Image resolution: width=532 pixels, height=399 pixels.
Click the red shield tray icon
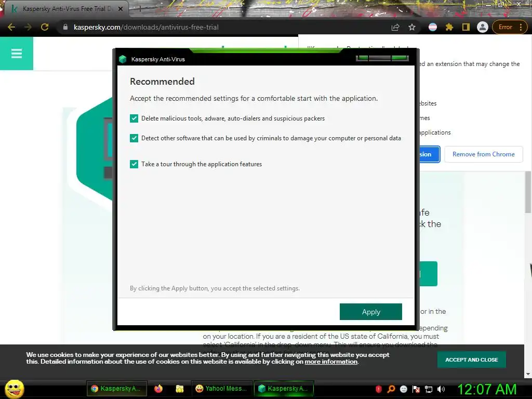[379, 389]
